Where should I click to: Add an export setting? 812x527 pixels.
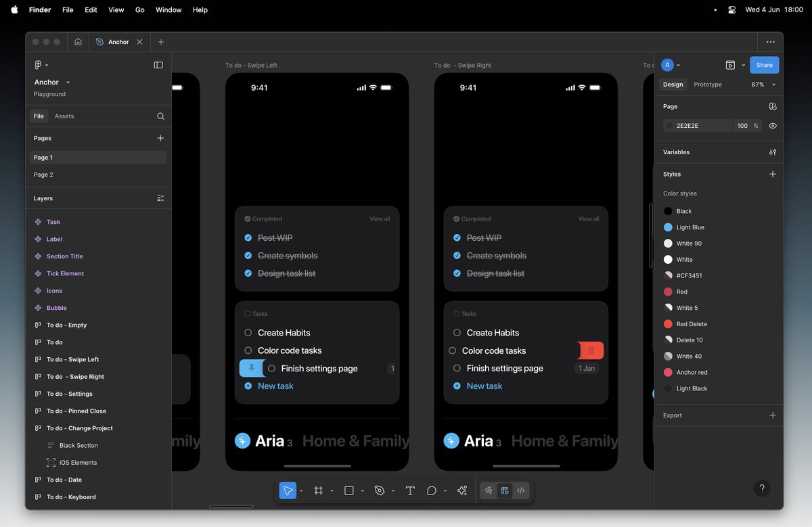click(773, 415)
